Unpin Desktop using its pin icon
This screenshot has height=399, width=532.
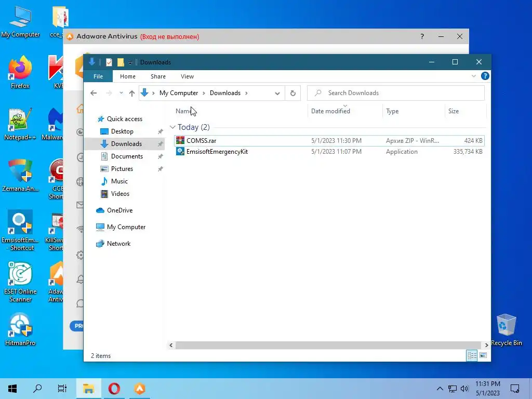pyautogui.click(x=160, y=131)
